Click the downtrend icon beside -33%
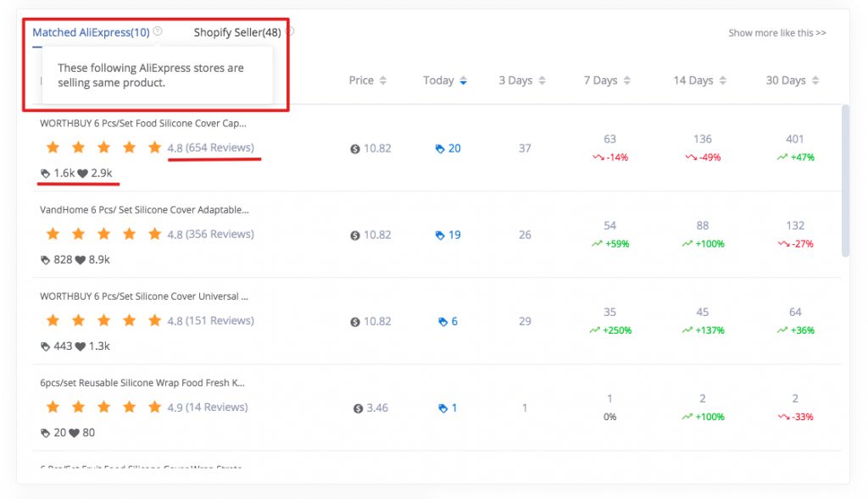The image size is (868, 499). click(x=783, y=417)
